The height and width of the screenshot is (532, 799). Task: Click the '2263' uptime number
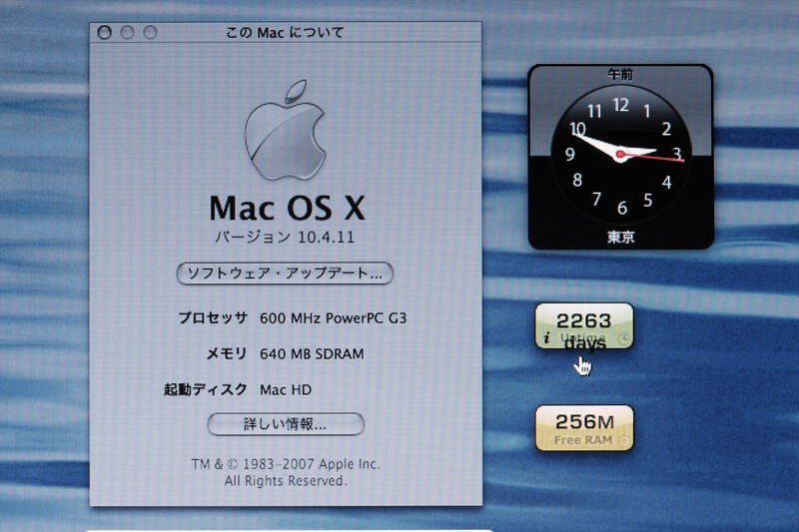pyautogui.click(x=584, y=320)
